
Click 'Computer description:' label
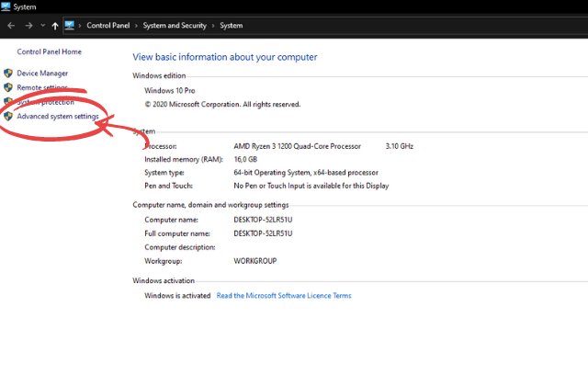coord(180,247)
